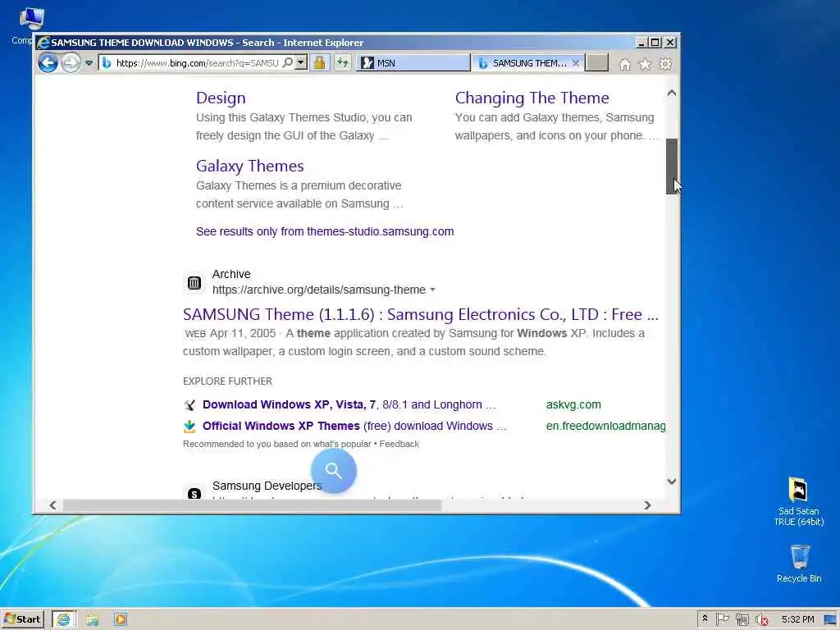The height and width of the screenshot is (630, 840).
Task: Click the horizontal scrollbar thumb
Action: point(252,505)
